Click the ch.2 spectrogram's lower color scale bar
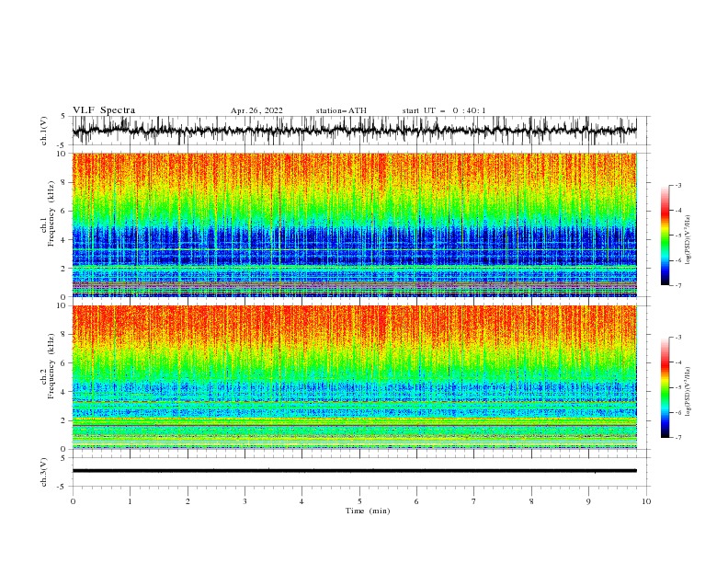The height and width of the screenshot is (563, 728). (x=665, y=387)
